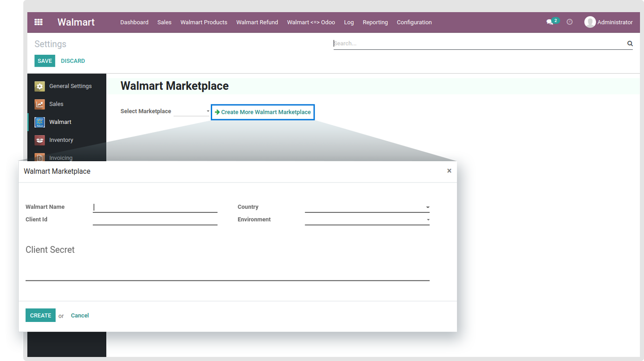Screen dimensions: 644x361
Task: Open the Walmart <=> Odoo menu
Action: tap(311, 22)
